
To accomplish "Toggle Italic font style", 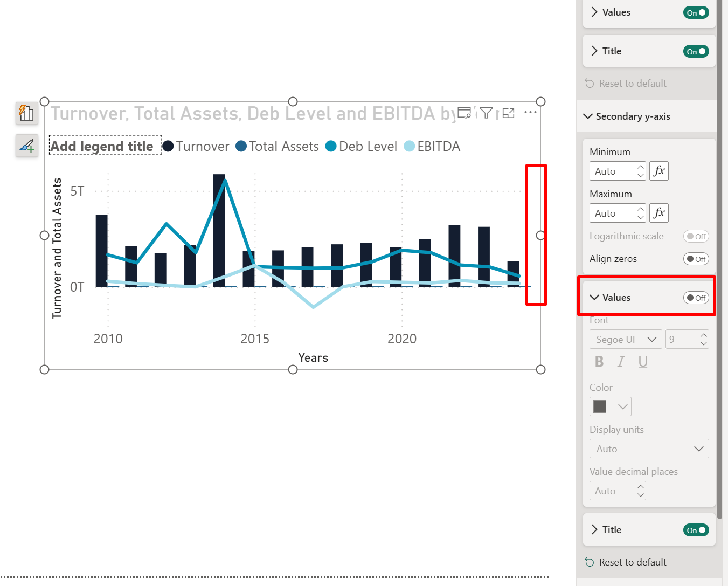I will coord(621,362).
